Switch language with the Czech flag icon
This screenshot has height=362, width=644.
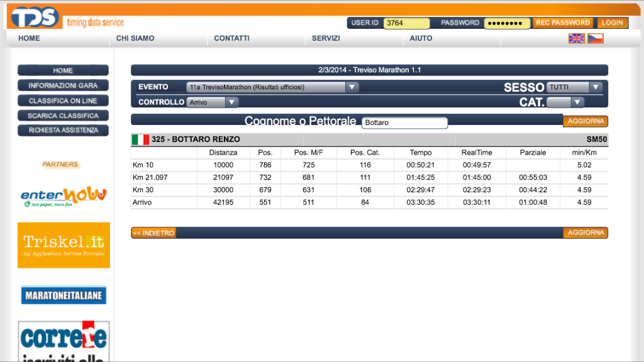[x=595, y=38]
